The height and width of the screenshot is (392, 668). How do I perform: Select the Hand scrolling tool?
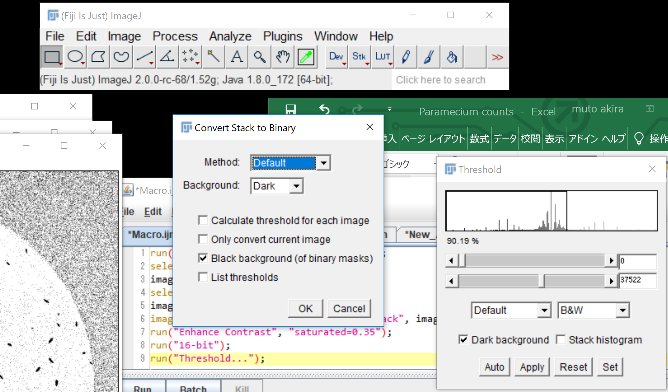(x=282, y=57)
